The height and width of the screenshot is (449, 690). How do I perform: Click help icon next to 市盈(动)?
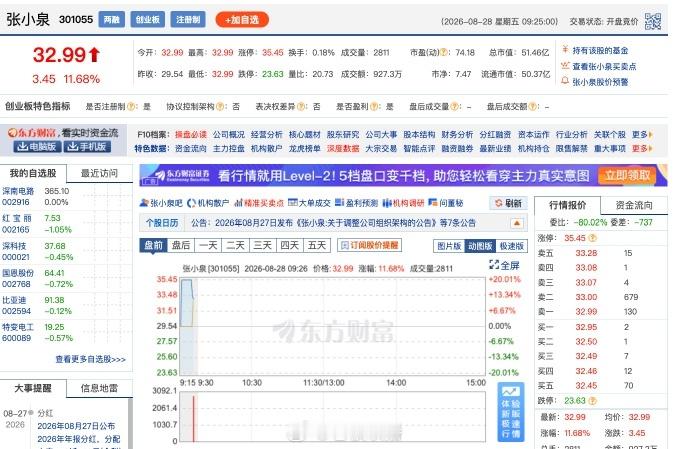(x=444, y=53)
